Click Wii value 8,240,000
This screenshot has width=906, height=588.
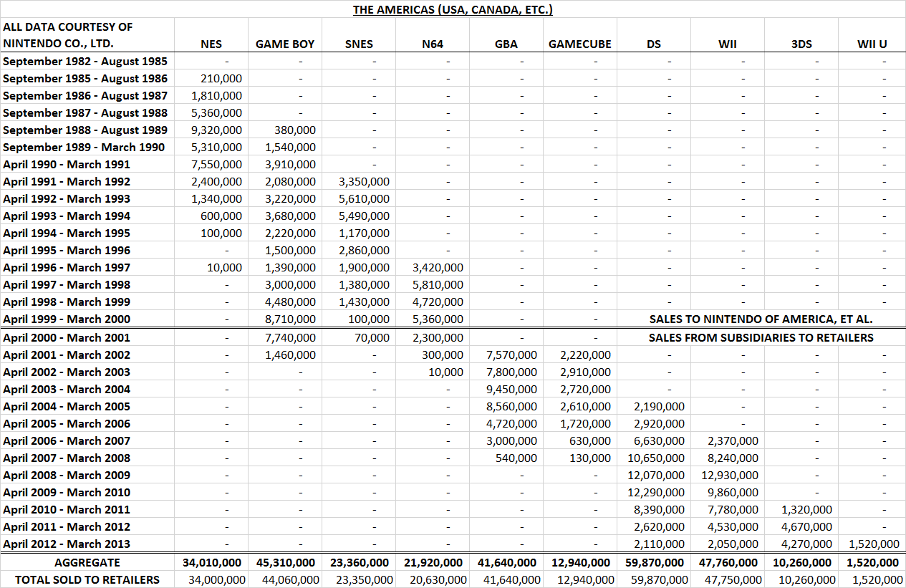click(733, 458)
